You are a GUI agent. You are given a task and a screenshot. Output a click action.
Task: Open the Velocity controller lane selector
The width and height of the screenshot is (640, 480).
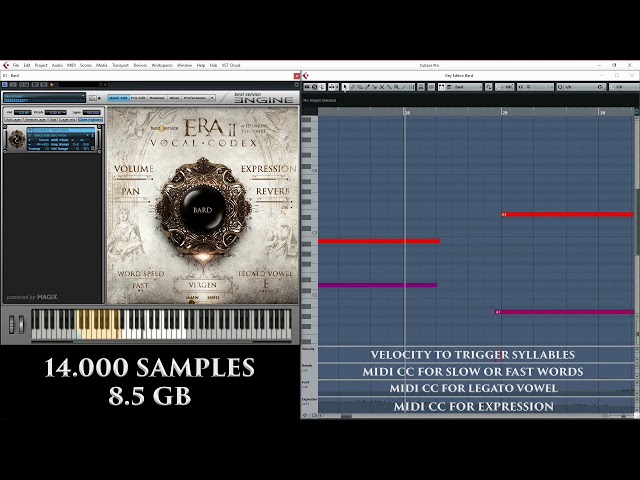click(309, 349)
